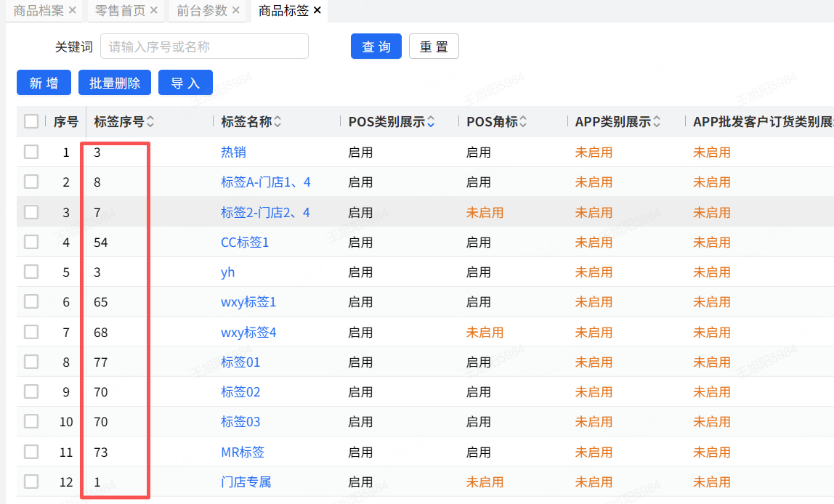Check the 标签A-门店1、4 row checkbox
Viewport: 834px width, 504px height.
[31, 182]
